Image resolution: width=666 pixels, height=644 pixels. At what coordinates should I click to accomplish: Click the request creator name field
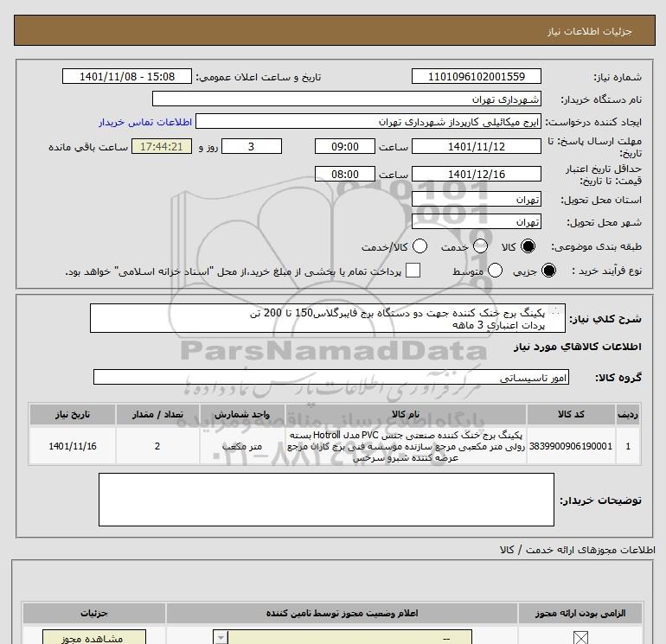pos(368,122)
